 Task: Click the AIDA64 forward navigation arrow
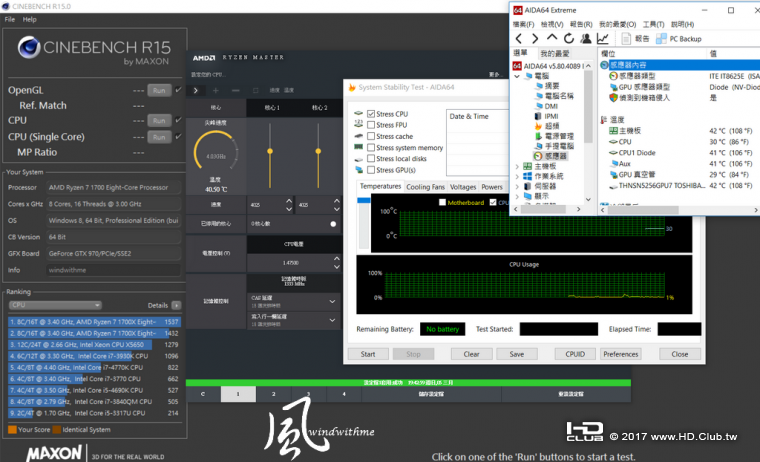tap(534, 38)
